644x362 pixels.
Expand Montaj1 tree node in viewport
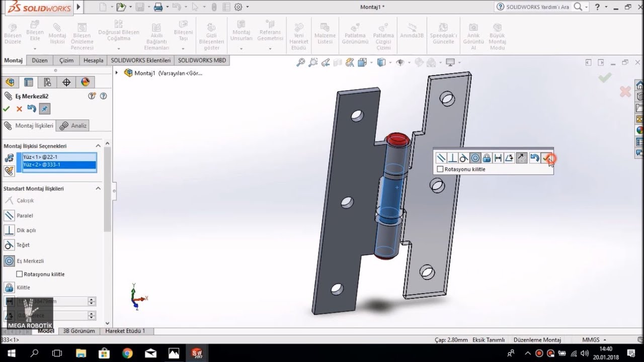117,73
